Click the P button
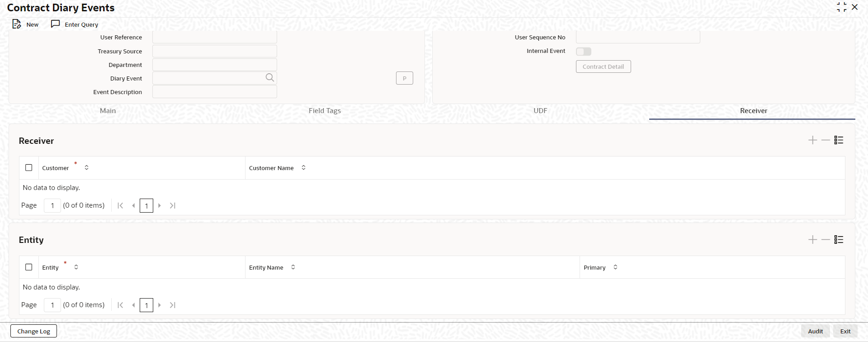The image size is (868, 342). [405, 78]
